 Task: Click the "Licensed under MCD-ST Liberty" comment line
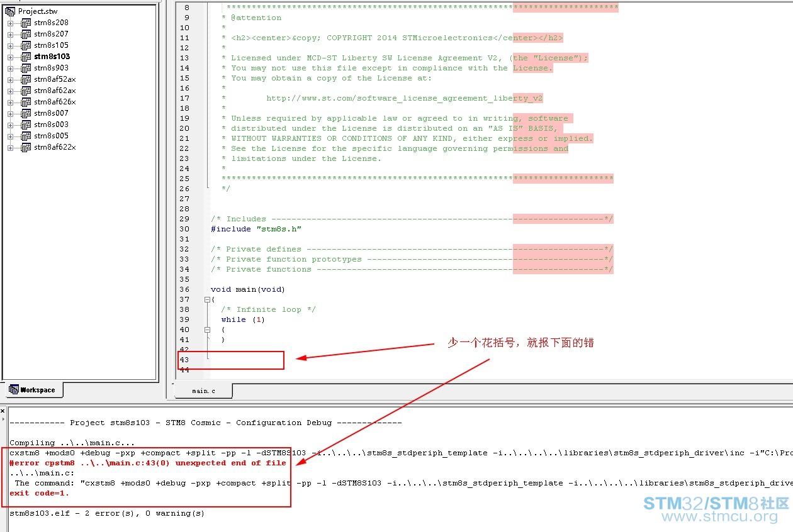point(405,58)
